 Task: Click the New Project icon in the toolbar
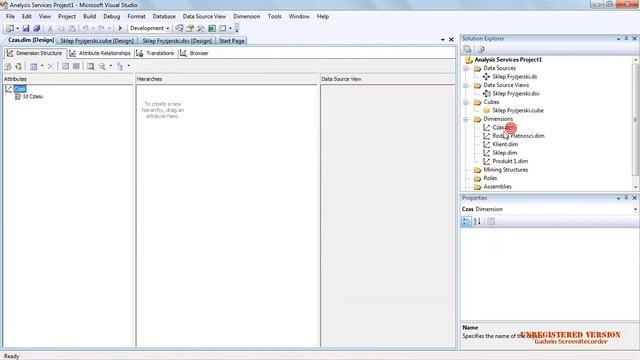(10, 28)
